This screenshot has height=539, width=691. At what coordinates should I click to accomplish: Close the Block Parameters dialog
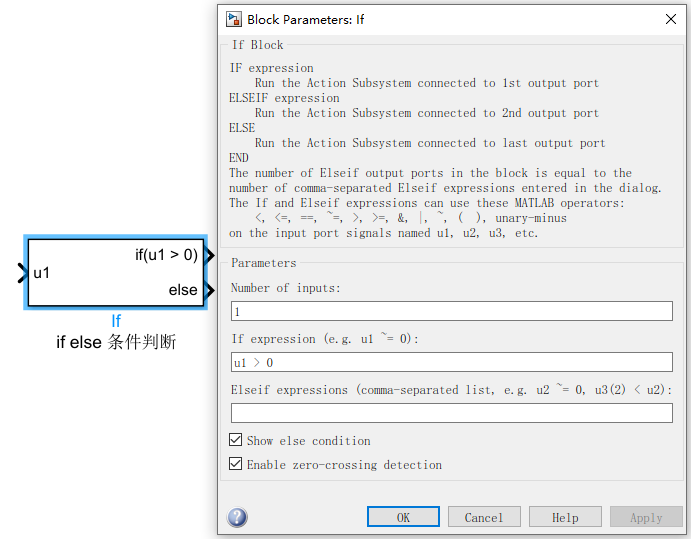pos(669,18)
